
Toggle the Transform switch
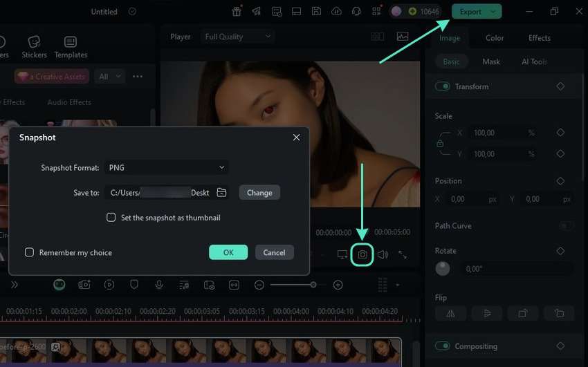click(x=443, y=86)
